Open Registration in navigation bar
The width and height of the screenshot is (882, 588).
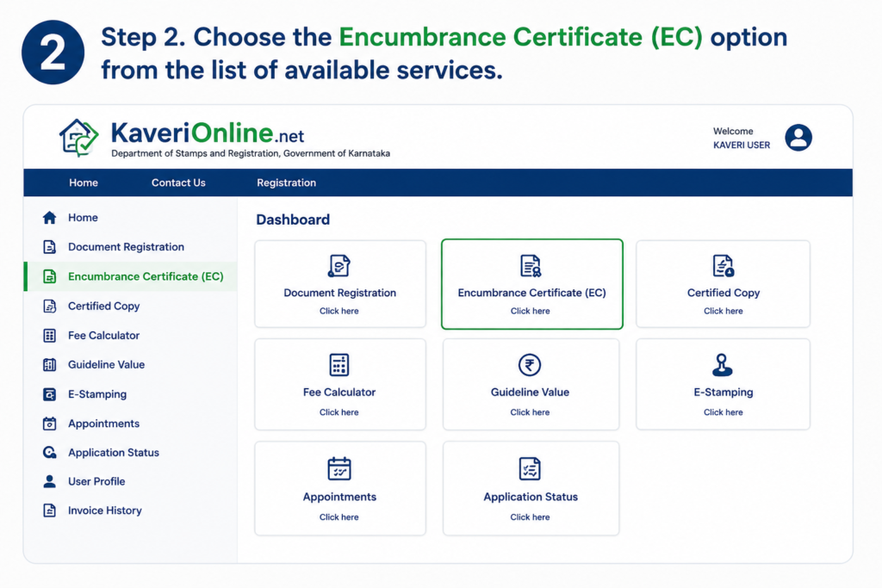pyautogui.click(x=286, y=183)
